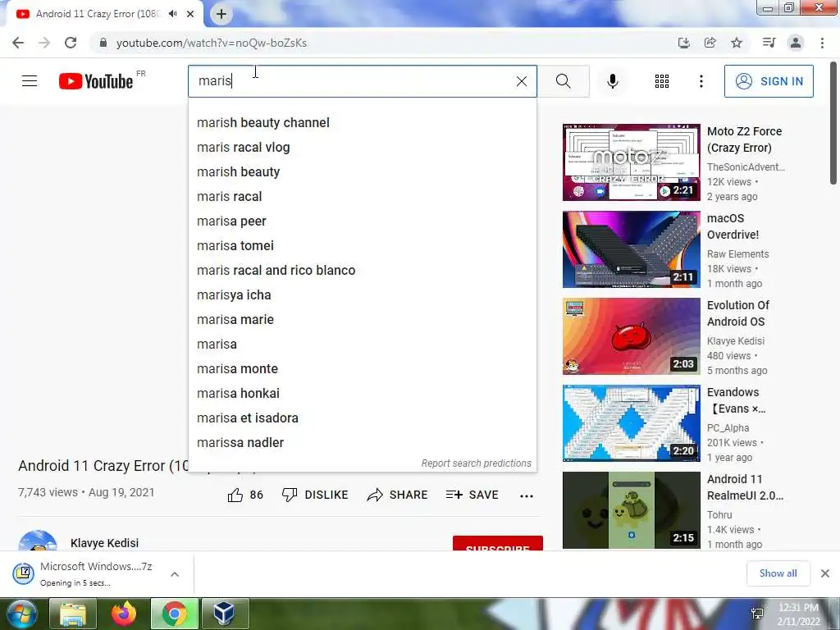Open Windows Explorer from the taskbar
The height and width of the screenshot is (630, 840).
pos(72,614)
